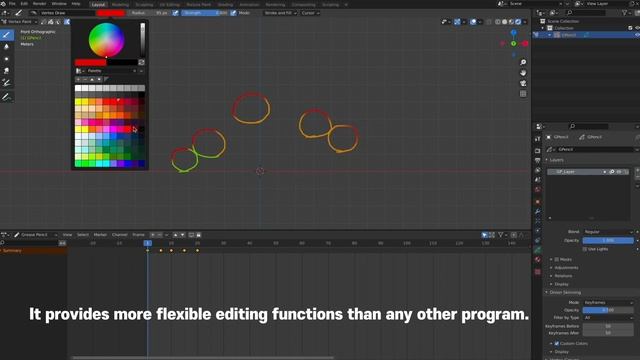Image resolution: width=640 pixels, height=360 pixels.
Task: Open Filter by Type dropdown
Action: (x=608, y=318)
